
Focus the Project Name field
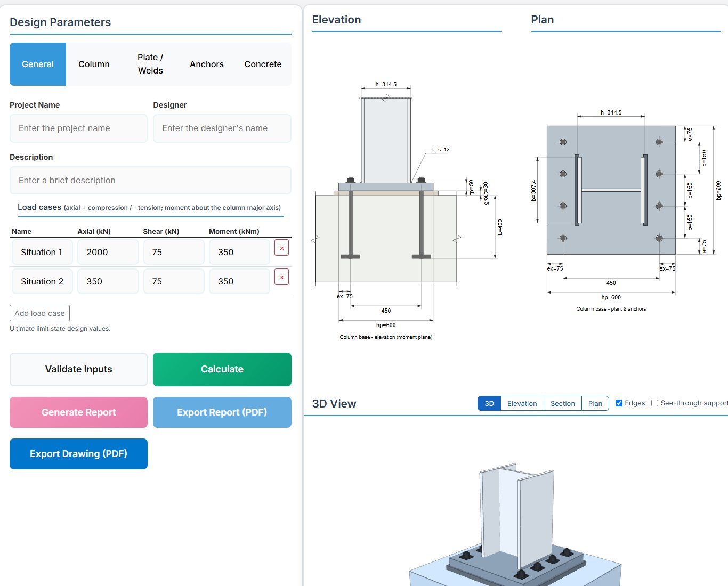click(78, 128)
